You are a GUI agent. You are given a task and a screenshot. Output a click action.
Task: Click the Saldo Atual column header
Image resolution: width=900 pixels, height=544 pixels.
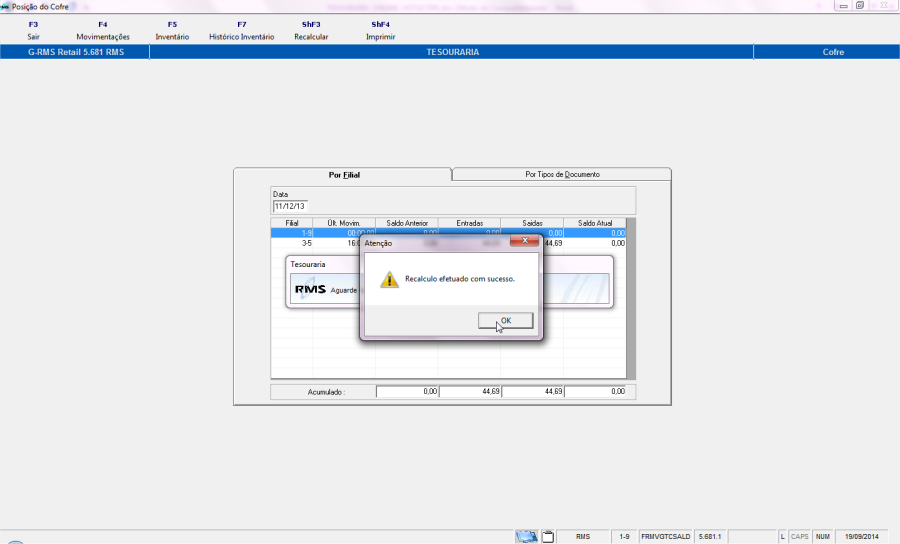(595, 223)
